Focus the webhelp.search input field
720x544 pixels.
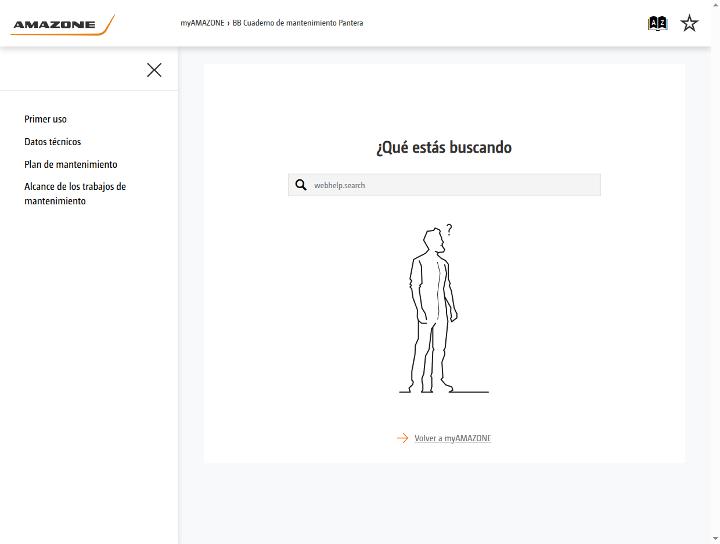click(x=444, y=185)
